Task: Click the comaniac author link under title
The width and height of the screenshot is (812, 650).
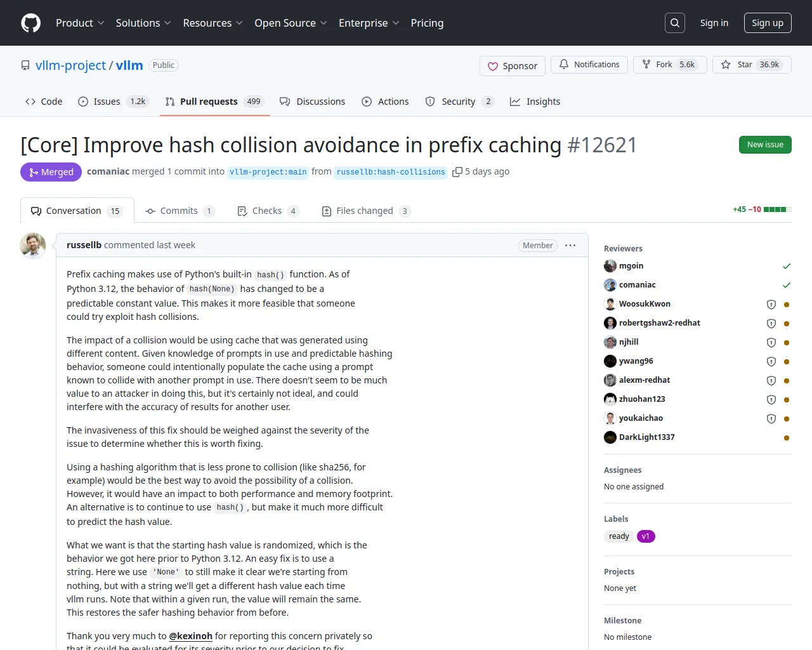Action: tap(108, 171)
